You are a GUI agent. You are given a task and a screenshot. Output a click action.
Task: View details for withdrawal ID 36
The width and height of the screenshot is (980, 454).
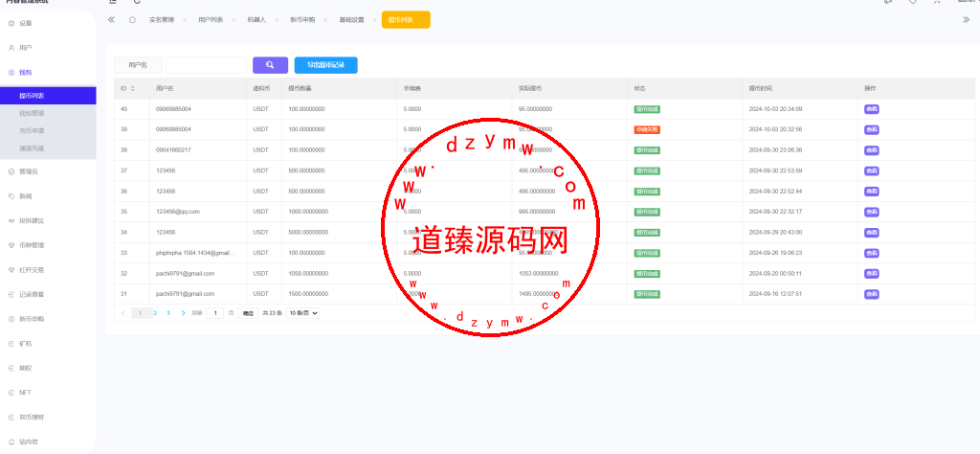coord(871,192)
